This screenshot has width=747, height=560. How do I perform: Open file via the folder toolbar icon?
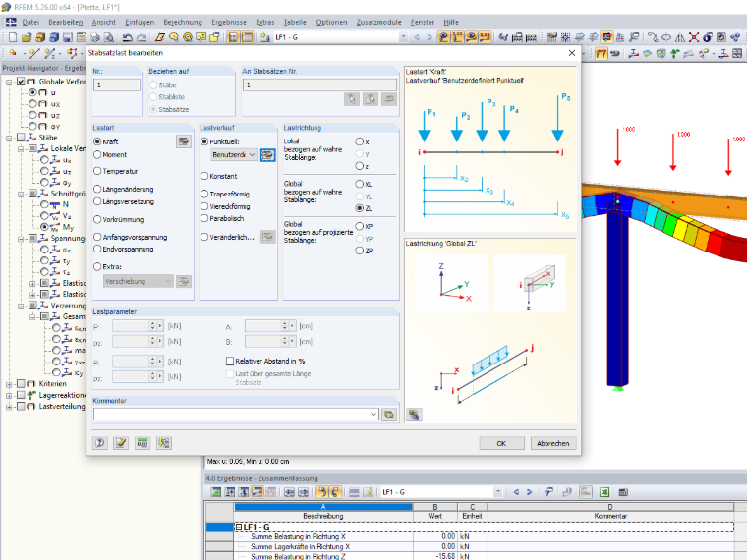27,37
